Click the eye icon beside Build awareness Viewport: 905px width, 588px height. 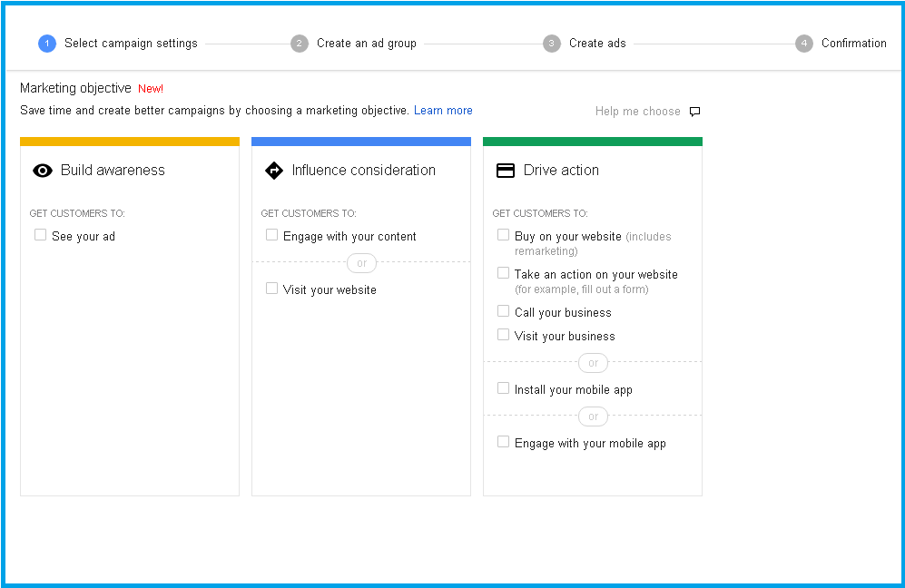coord(43,171)
